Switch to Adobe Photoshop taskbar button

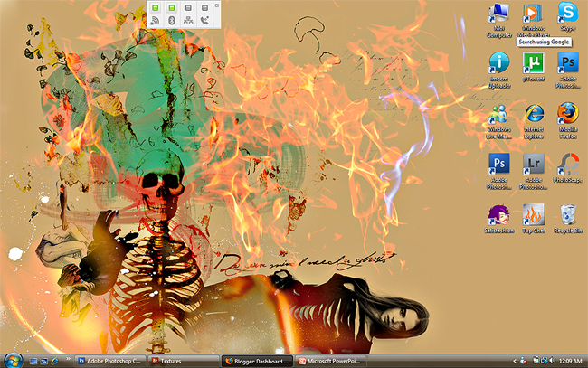(109, 362)
